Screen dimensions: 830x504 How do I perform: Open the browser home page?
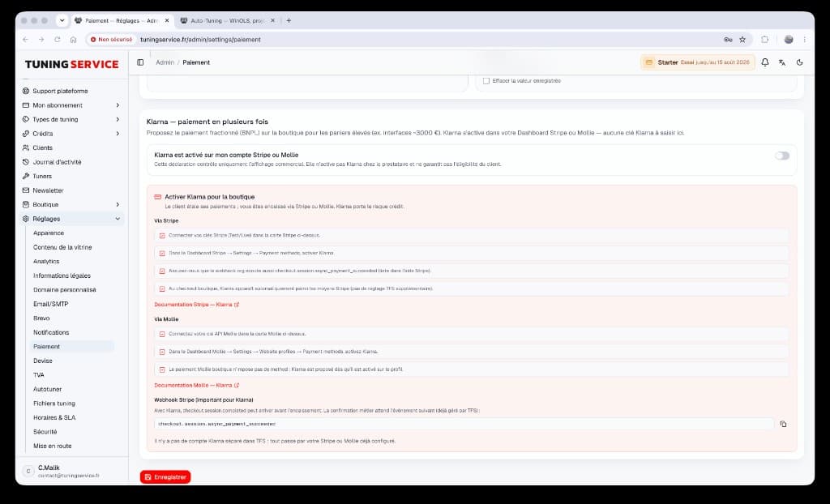(x=73, y=40)
